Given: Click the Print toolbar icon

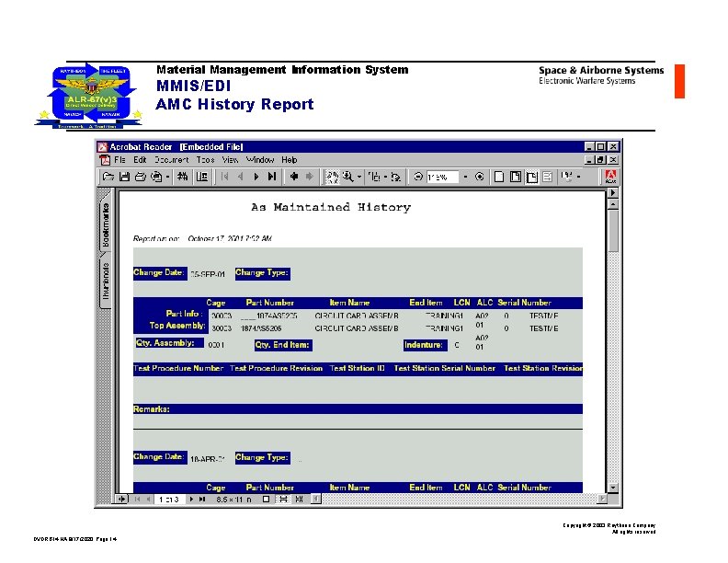Looking at the screenshot, I should tap(140, 177).
